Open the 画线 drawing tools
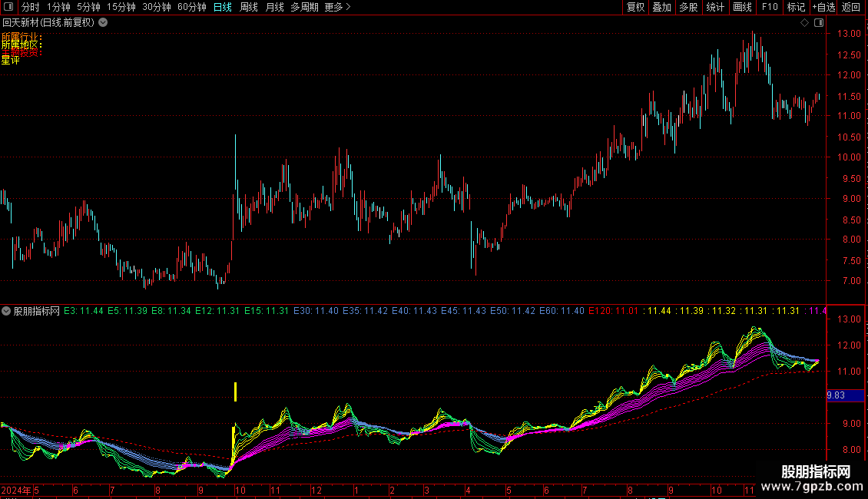The width and height of the screenshot is (868, 499). [x=742, y=7]
